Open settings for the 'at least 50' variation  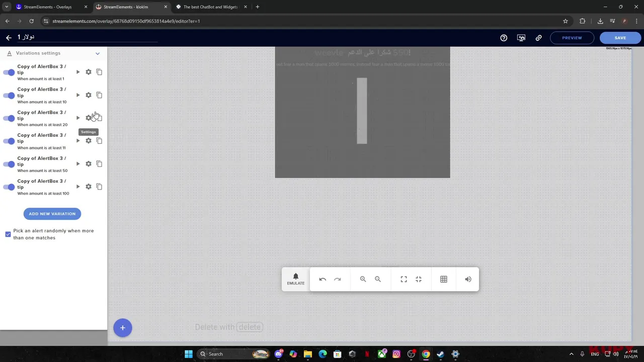[x=89, y=164]
